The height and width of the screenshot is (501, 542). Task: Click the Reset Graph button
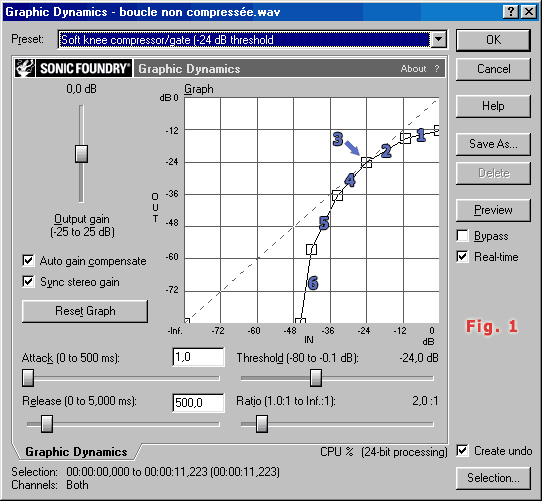(x=85, y=311)
